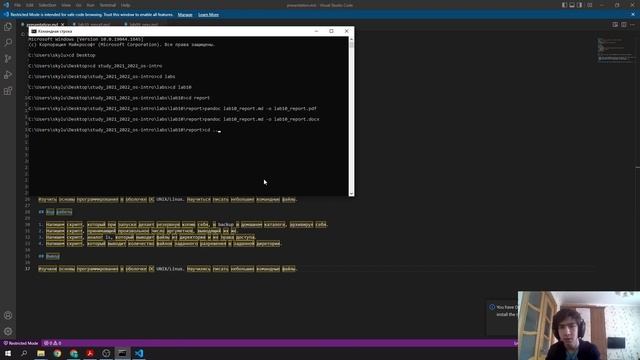Click the 'cd labs' command line

tap(102, 76)
